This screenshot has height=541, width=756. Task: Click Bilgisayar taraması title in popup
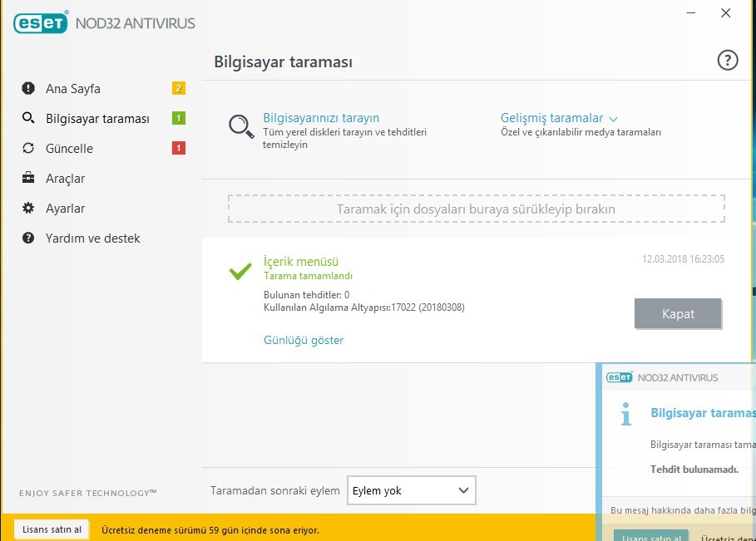pos(703,413)
